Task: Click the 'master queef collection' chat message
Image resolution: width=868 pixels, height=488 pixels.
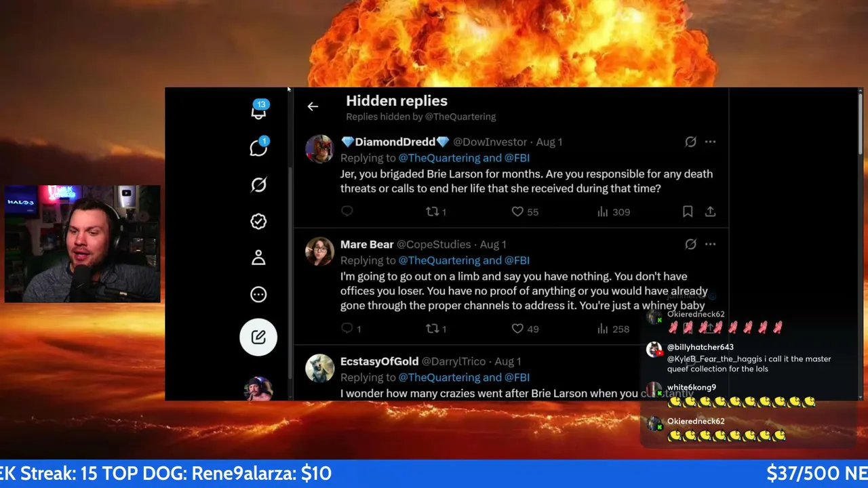Action: (x=749, y=364)
